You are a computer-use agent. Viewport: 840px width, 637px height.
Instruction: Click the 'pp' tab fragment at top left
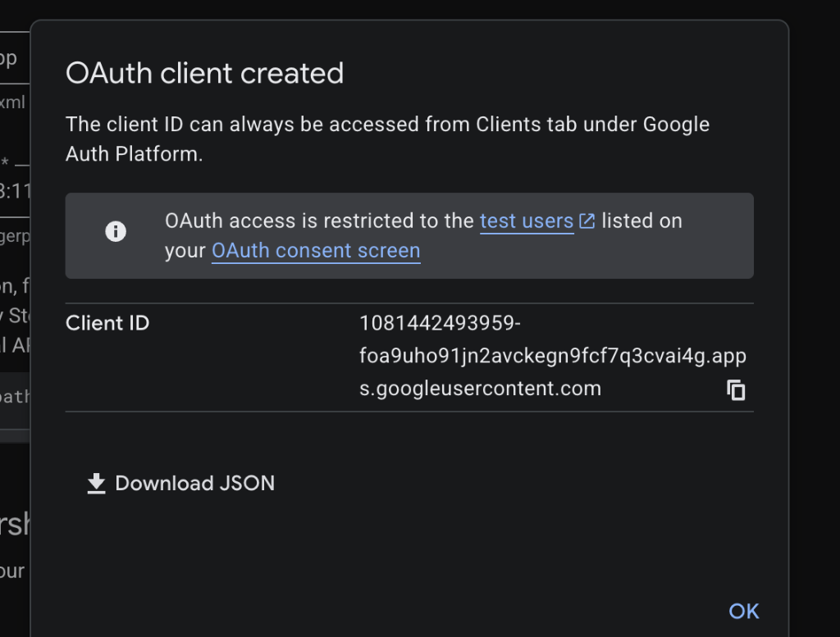pos(8,58)
